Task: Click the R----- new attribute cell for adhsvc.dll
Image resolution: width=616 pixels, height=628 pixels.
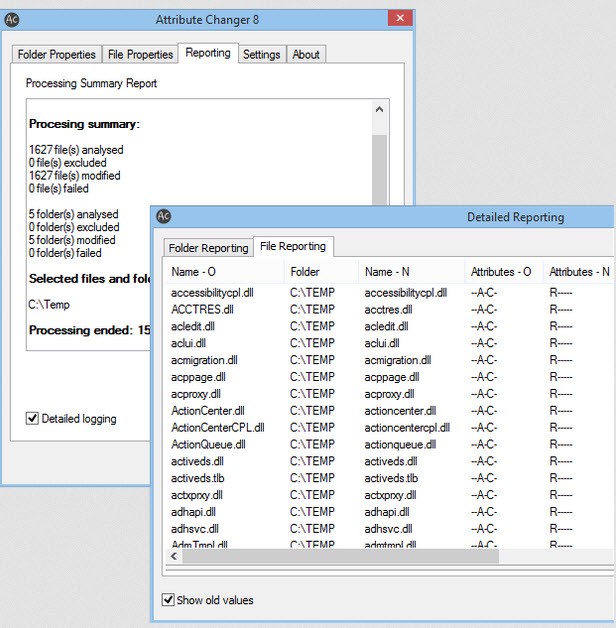Action: pos(561,529)
